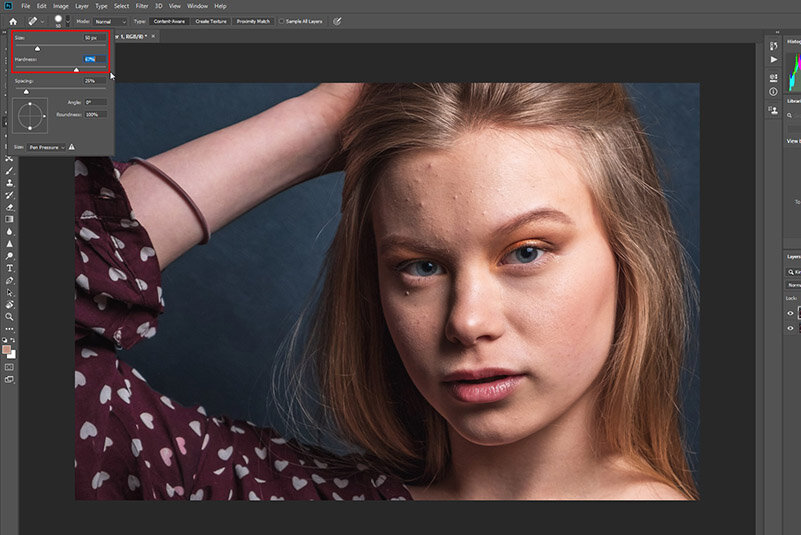Open the History panel icon in right dock
The height and width of the screenshot is (535, 801).
pyautogui.click(x=773, y=46)
